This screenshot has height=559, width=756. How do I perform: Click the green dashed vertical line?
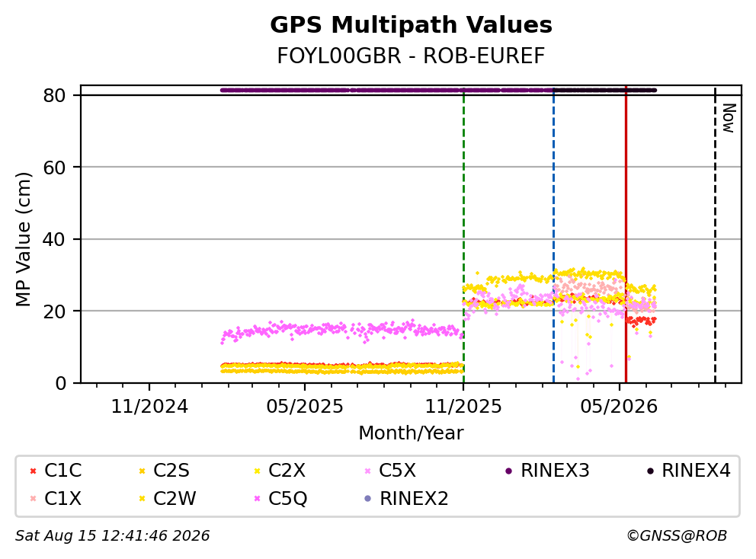point(464,235)
